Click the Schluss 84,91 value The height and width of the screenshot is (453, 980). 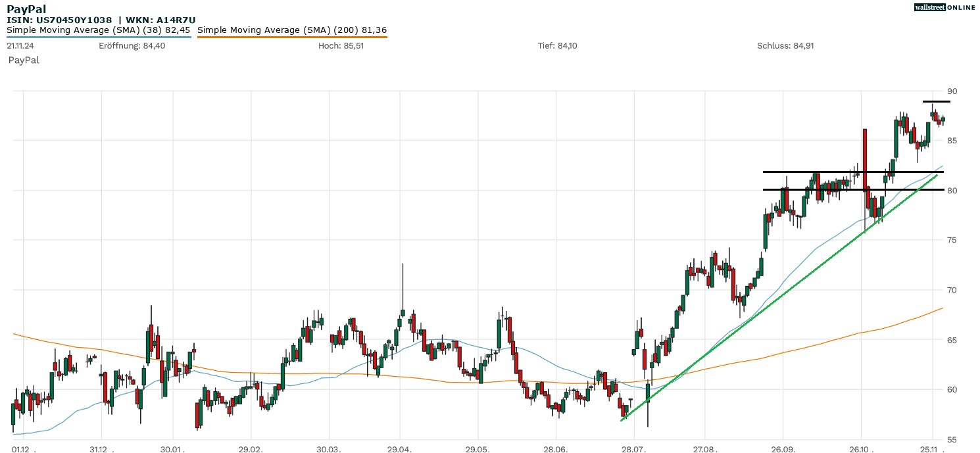785,46
